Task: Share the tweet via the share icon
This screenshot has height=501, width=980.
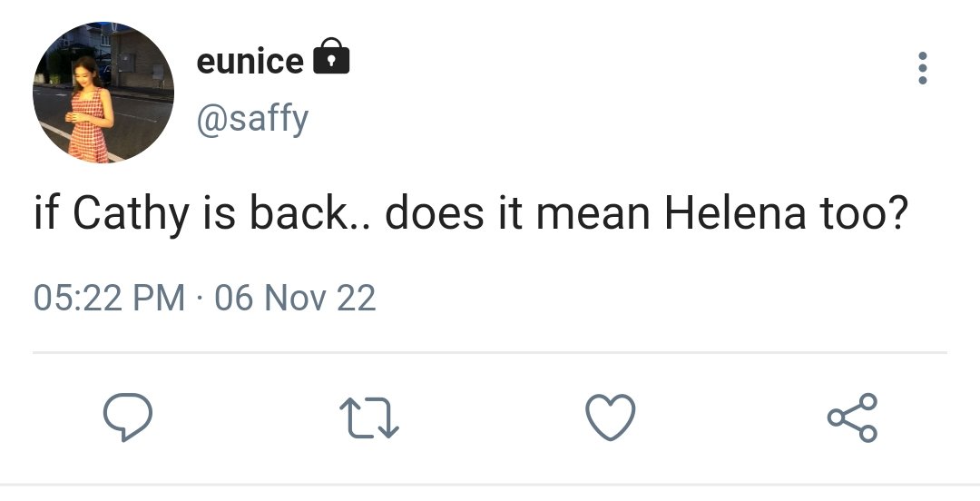Action: point(852,417)
